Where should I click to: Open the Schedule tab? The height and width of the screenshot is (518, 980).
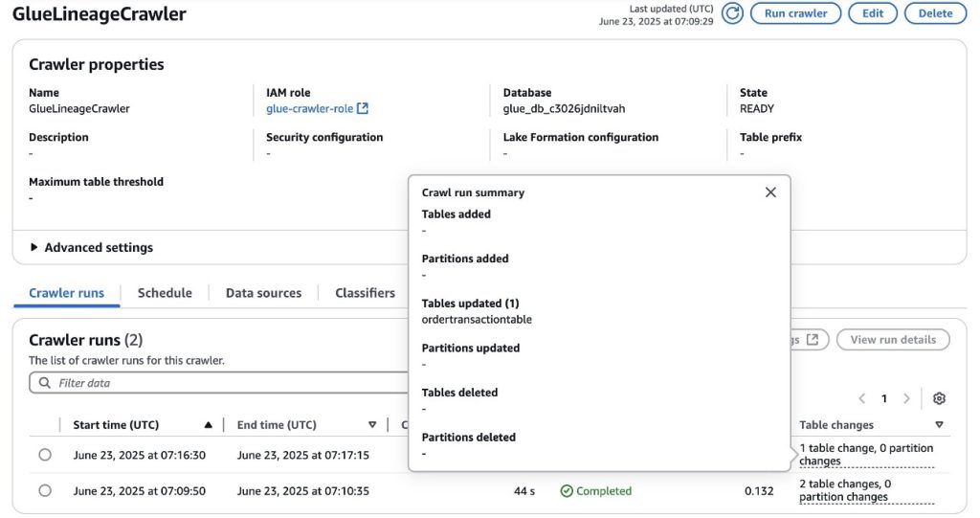pos(165,293)
